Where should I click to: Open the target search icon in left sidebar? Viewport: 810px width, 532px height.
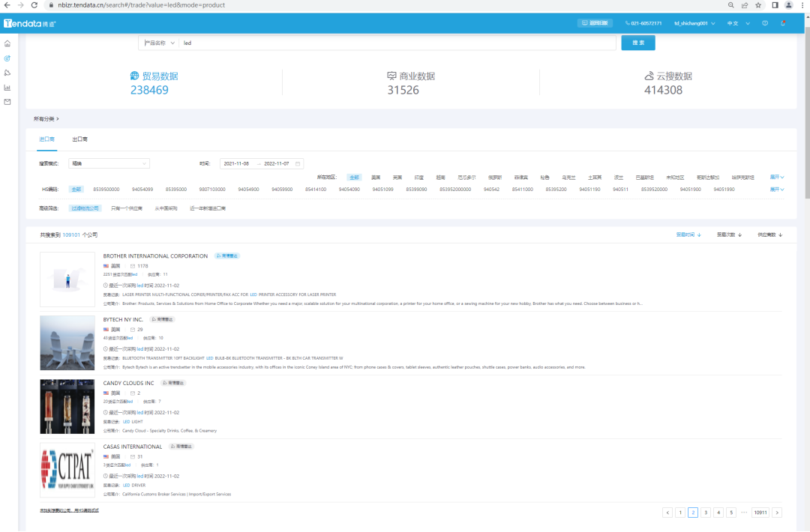click(x=7, y=58)
